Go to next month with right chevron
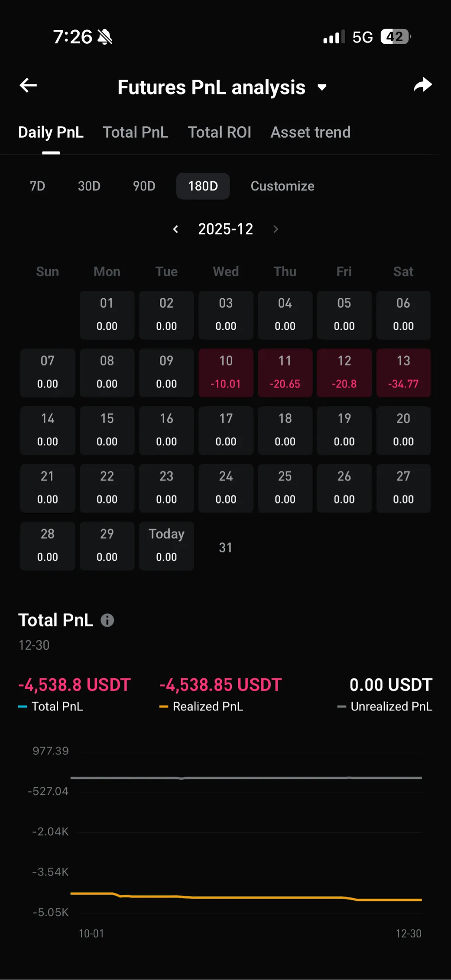The width and height of the screenshot is (451, 980). pyautogui.click(x=276, y=229)
